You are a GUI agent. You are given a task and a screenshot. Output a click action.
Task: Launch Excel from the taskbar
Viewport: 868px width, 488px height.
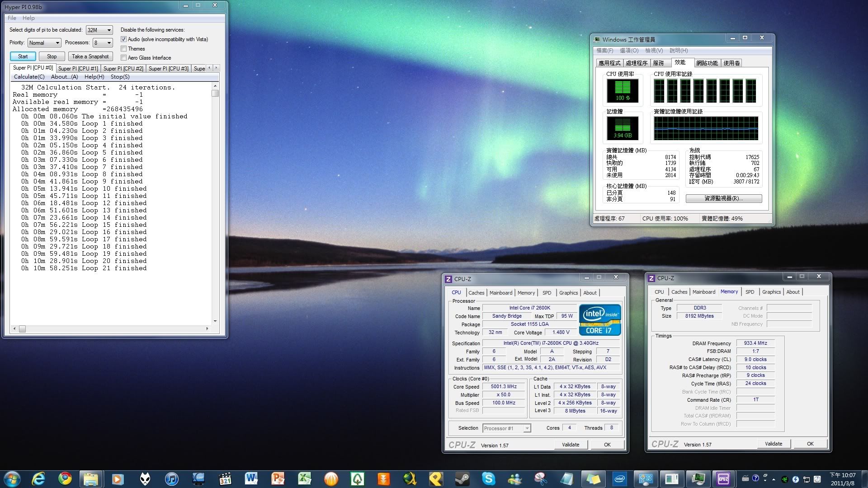pos(305,479)
